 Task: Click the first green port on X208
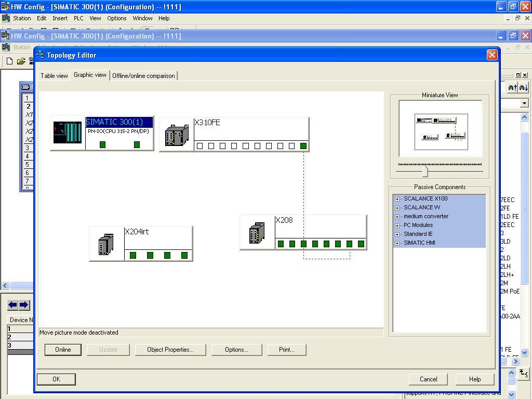click(281, 244)
